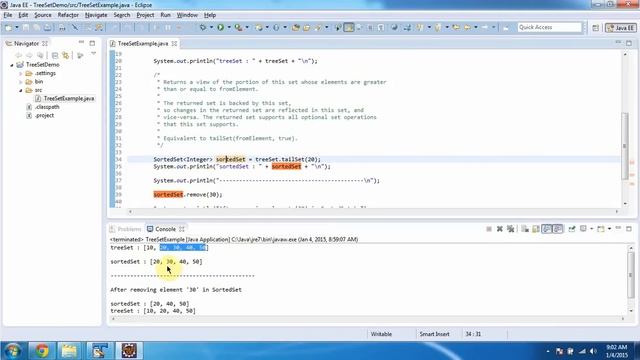Open the Help menu
Viewport: 640px width, 360px height.
pyautogui.click(x=210, y=15)
